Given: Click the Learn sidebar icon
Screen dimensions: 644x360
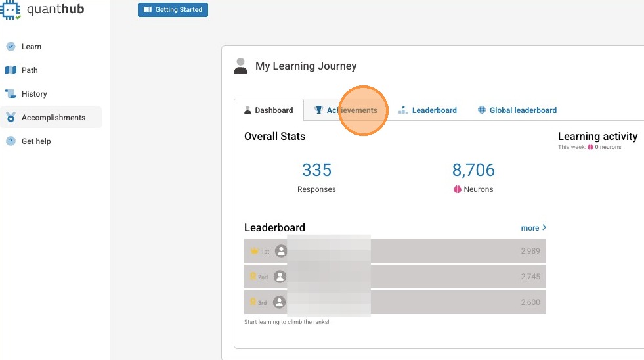Looking at the screenshot, I should point(11,47).
